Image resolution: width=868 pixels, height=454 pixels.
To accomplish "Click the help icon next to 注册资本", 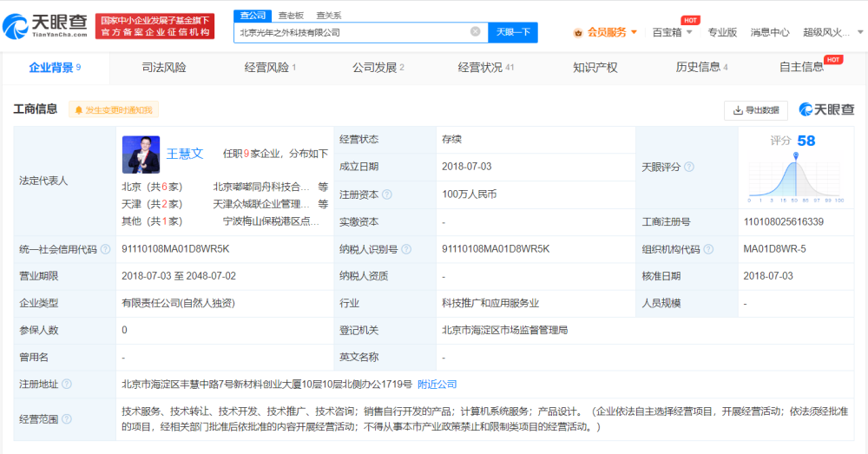I will coord(387,194).
